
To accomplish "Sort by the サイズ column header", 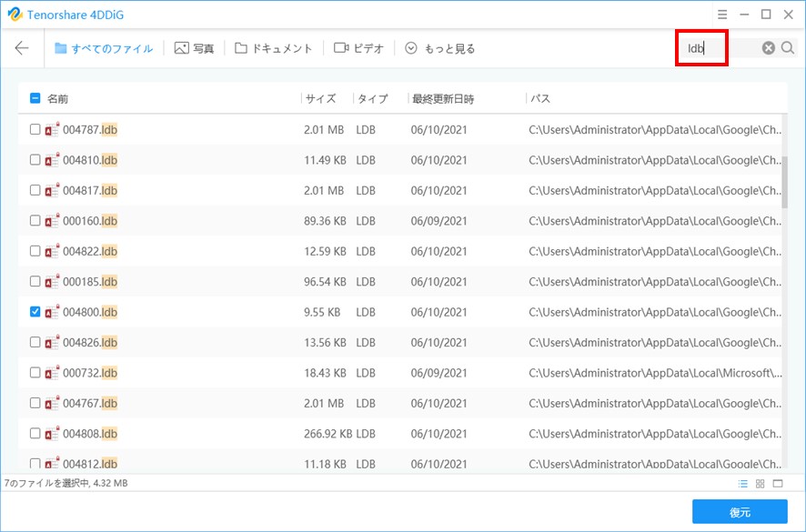I will pyautogui.click(x=321, y=99).
